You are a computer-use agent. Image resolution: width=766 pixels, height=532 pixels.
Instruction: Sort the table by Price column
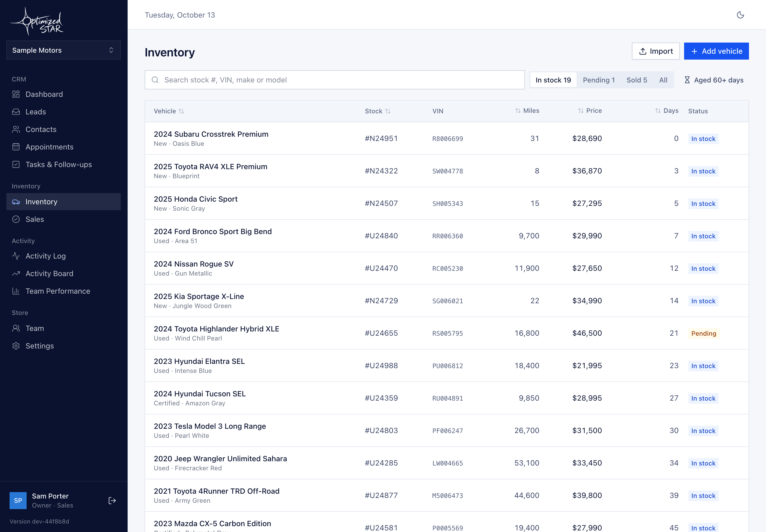pyautogui.click(x=590, y=111)
